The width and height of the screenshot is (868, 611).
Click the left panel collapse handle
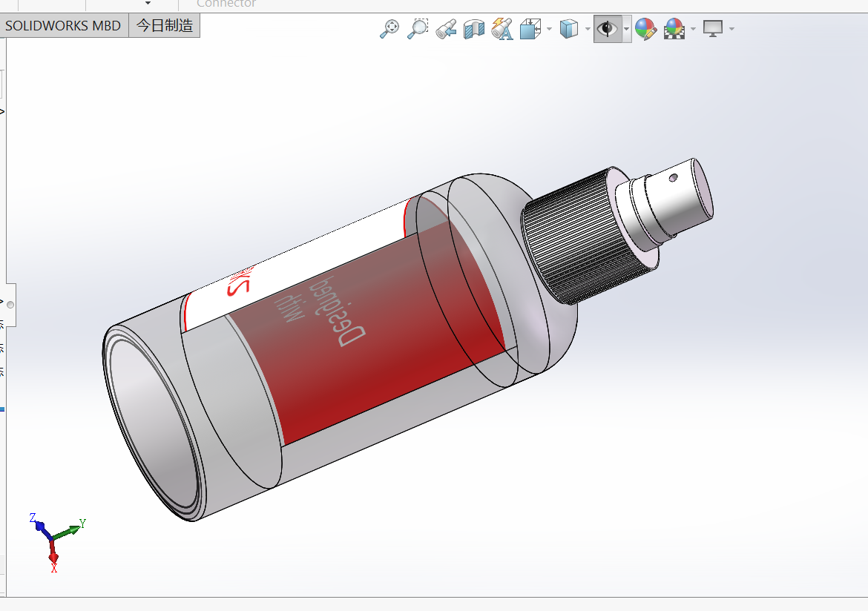tap(10, 305)
